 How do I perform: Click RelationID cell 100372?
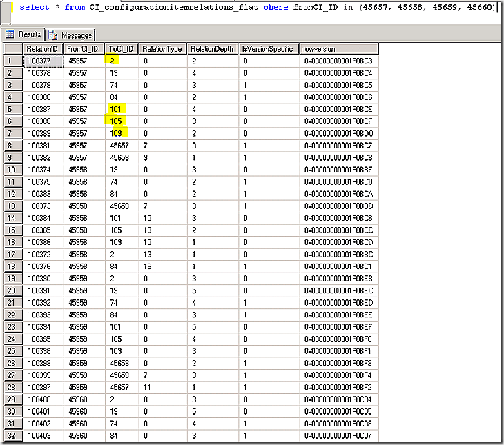pos(43,255)
